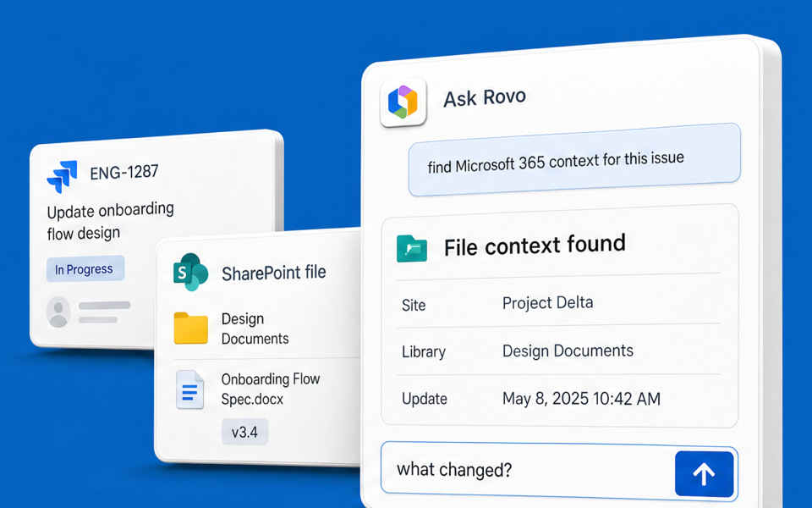This screenshot has height=508, width=812.
Task: Click the teal folder icon by File context found
Action: [x=412, y=248]
